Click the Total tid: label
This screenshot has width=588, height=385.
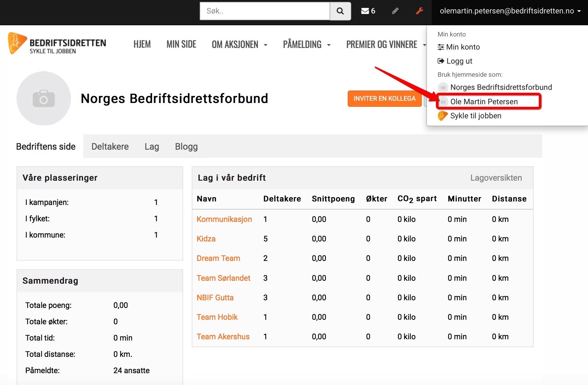pyautogui.click(x=40, y=338)
